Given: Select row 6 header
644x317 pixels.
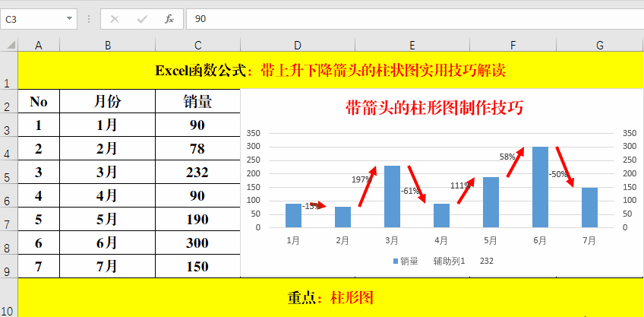Looking at the screenshot, I should click(9, 195).
